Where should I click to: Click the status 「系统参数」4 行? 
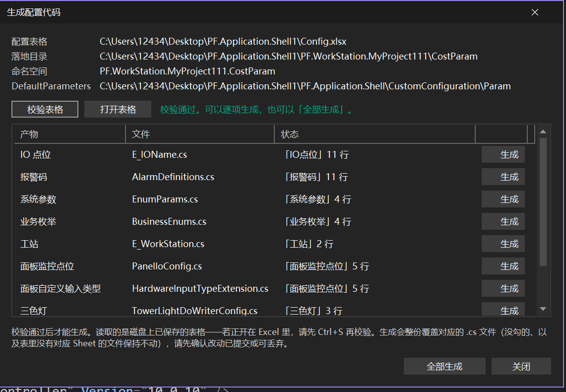317,199
